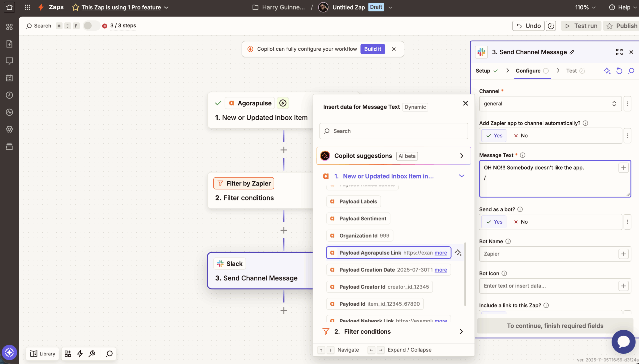Click the Undo button

pos(528,26)
